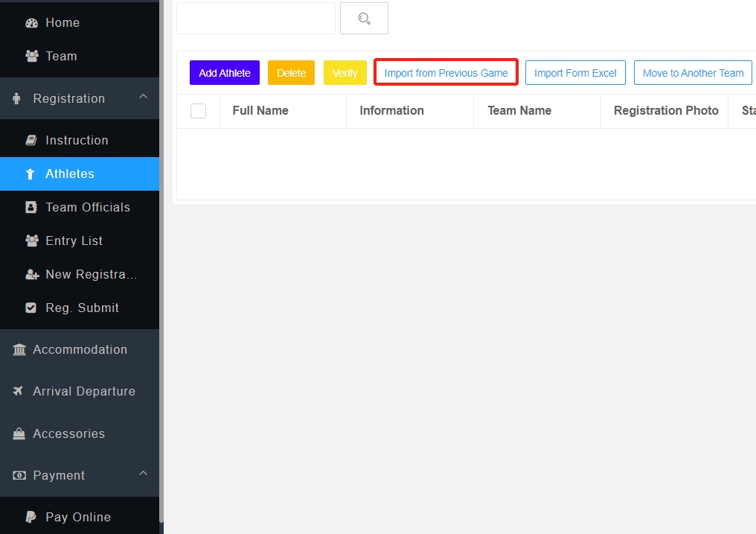Click the Home icon in the sidebar

[31, 22]
